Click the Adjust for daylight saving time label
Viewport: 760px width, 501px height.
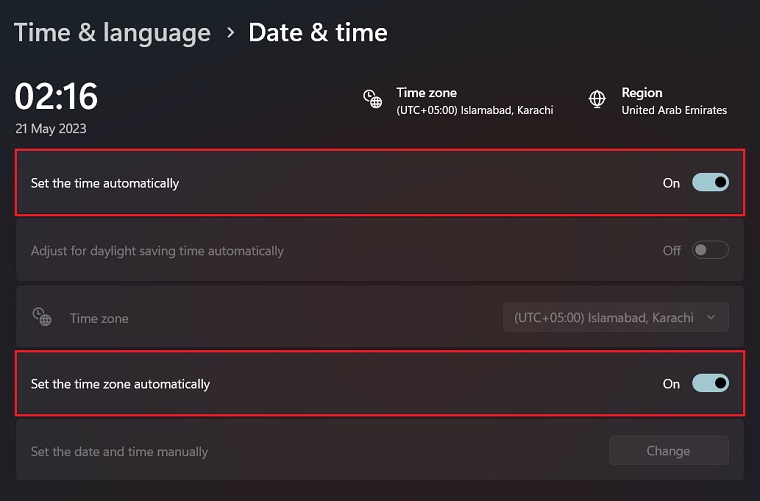pos(157,250)
